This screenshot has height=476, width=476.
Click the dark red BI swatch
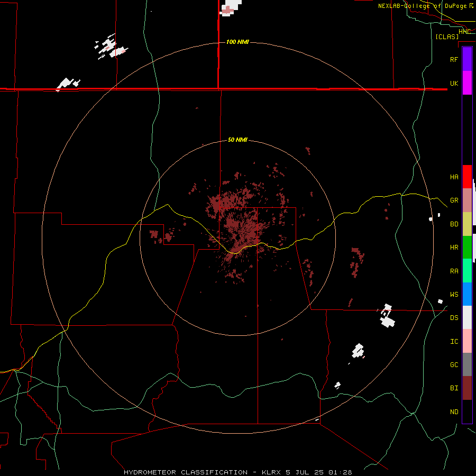coord(467,388)
